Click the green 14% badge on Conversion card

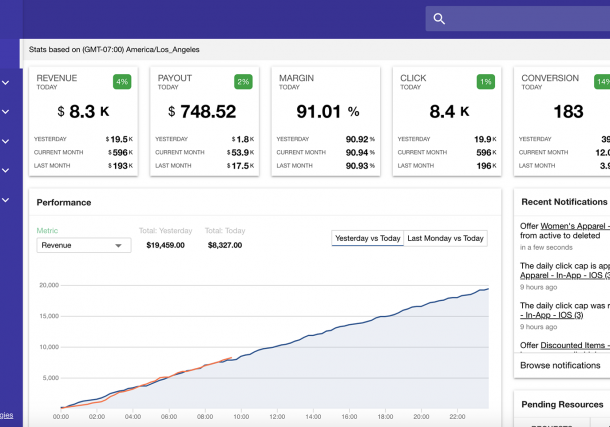pos(602,82)
